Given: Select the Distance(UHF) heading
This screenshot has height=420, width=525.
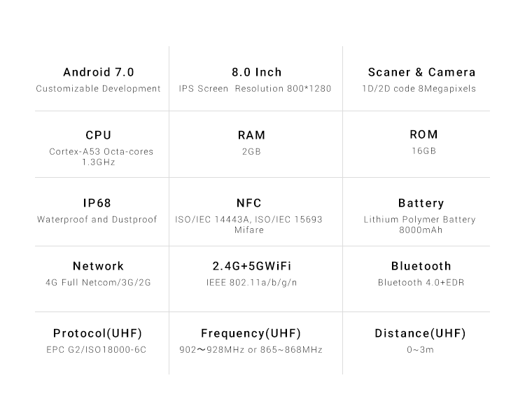Looking at the screenshot, I should [420, 333].
